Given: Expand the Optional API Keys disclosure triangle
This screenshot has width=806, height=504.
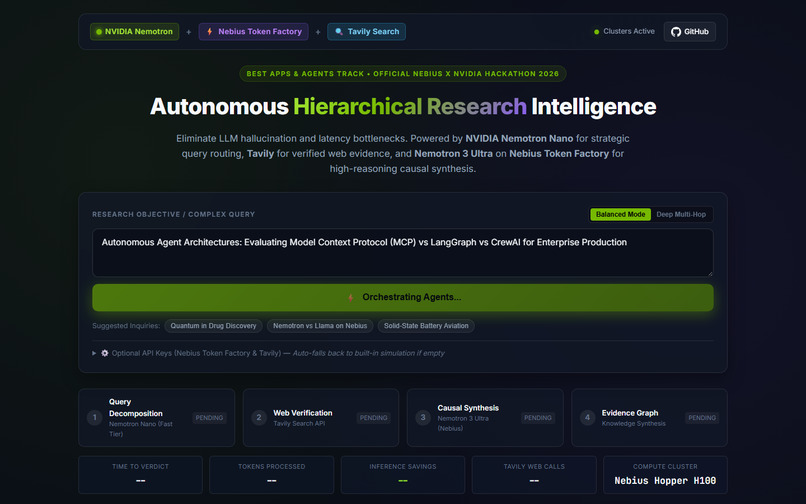Looking at the screenshot, I should pyautogui.click(x=94, y=353).
